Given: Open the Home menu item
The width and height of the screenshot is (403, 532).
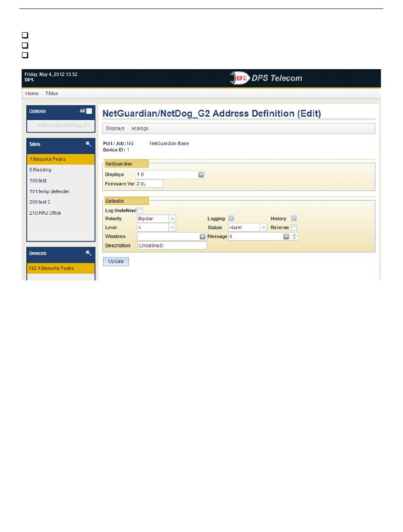Looking at the screenshot, I should (x=32, y=93).
